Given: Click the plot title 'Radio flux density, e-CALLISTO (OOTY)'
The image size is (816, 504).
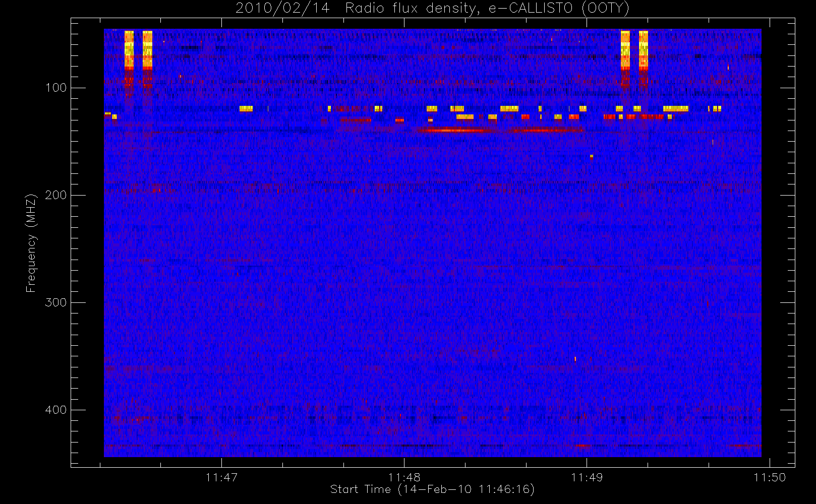Looking at the screenshot, I should coord(487,9).
